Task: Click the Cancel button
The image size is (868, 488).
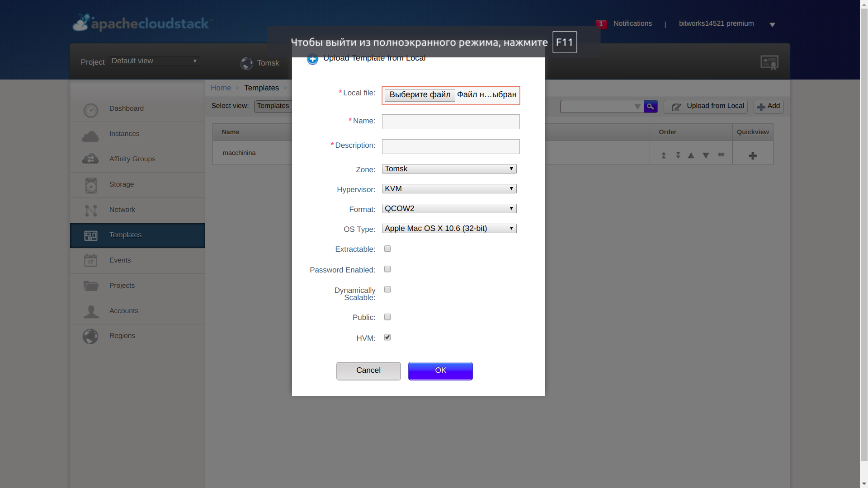Action: click(x=368, y=370)
